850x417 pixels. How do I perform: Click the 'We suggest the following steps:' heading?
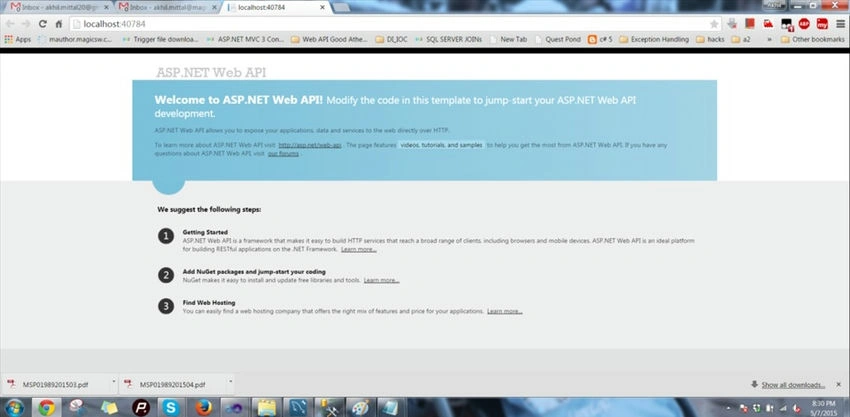(209, 209)
